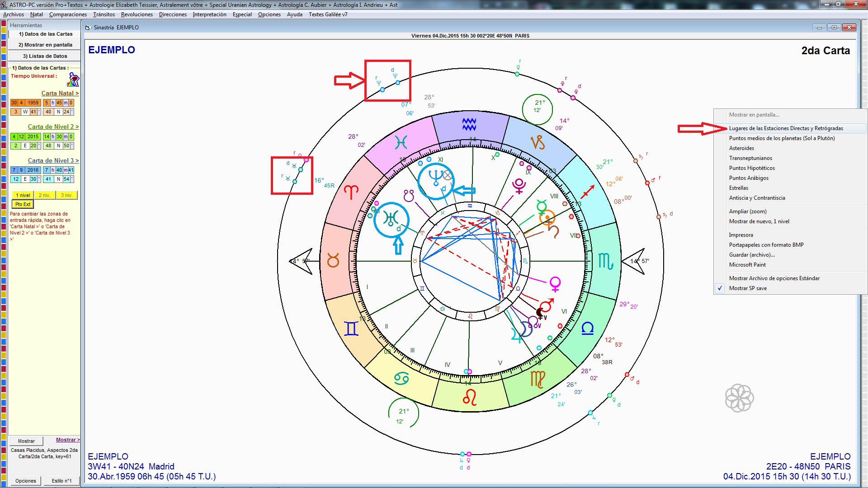Viewport: 868px width, 488px height.
Task: Click the Ascendant arrow marker at Taurus
Action: coord(301,261)
